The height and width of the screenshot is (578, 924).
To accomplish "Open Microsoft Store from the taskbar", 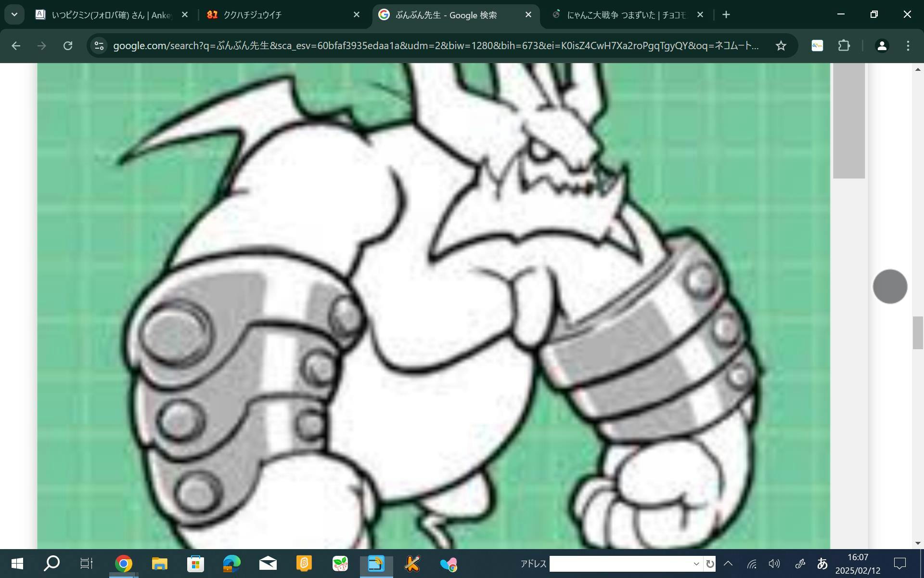I will [195, 564].
